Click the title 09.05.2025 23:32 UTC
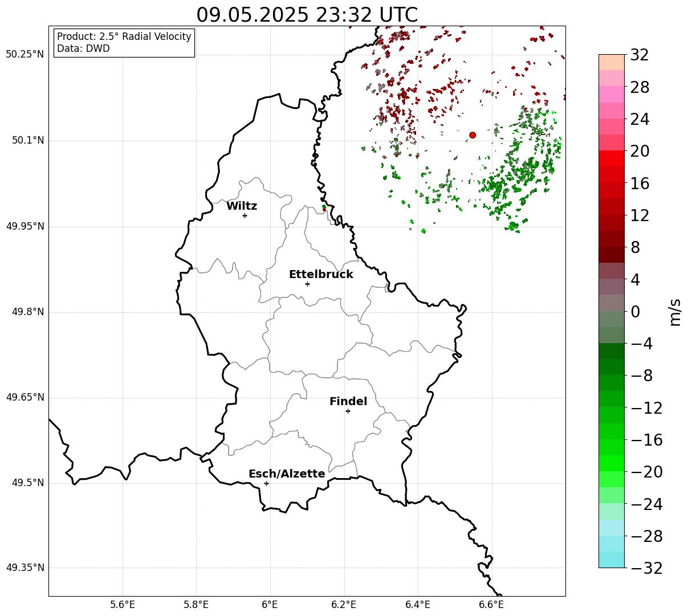The height and width of the screenshot is (616, 688). coord(307,15)
